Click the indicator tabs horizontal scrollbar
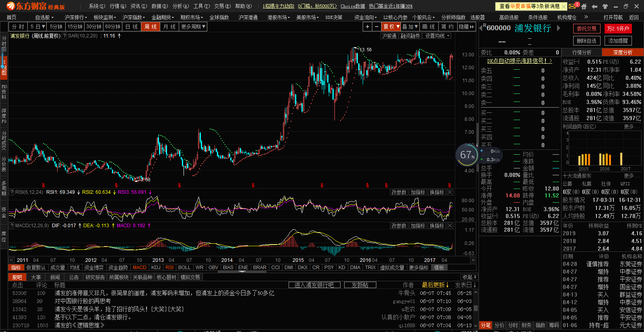The height and width of the screenshot is (332, 644). [x=242, y=272]
